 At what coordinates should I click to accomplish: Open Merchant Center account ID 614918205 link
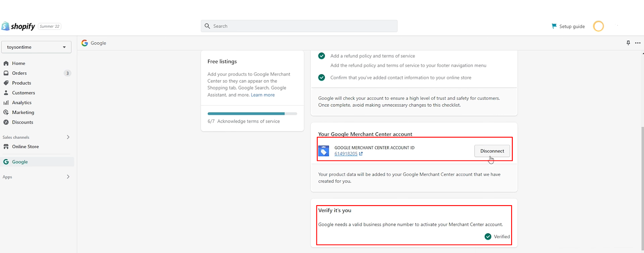346,154
